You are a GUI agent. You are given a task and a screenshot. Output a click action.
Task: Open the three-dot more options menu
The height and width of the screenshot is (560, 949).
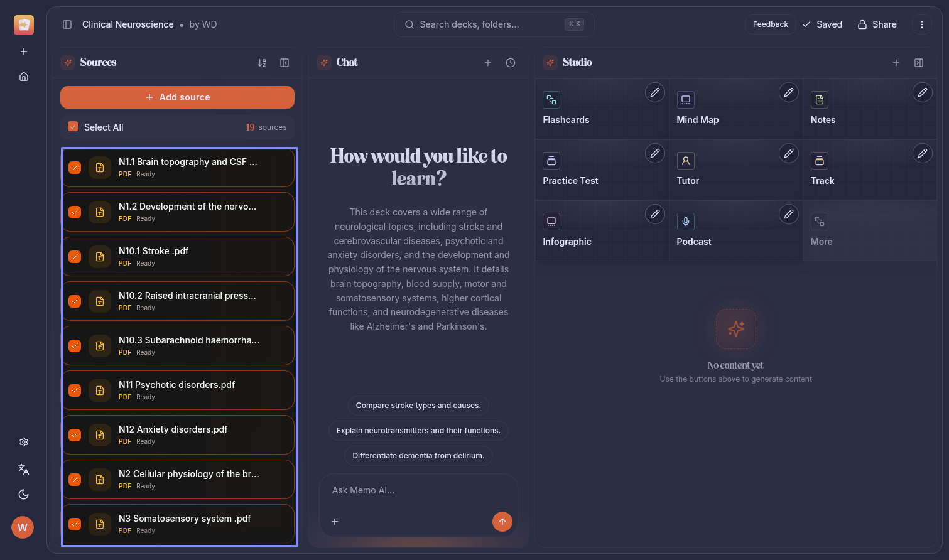tap(922, 24)
